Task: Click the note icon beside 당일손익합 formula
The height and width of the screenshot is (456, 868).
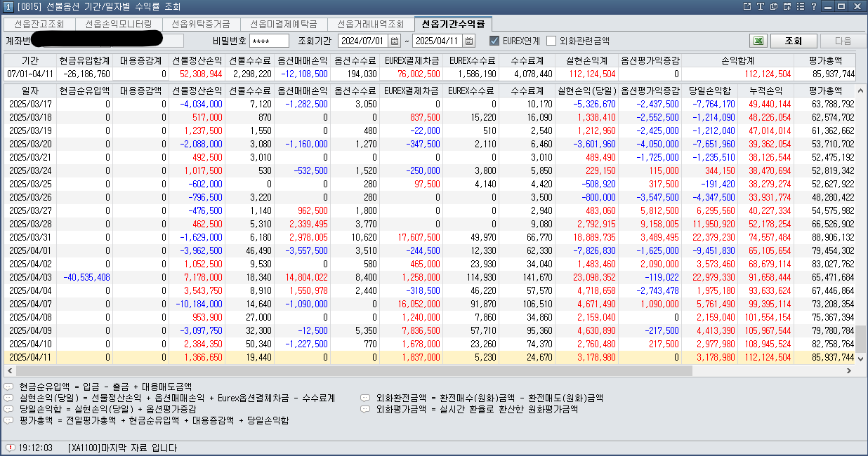Action: click(8, 409)
